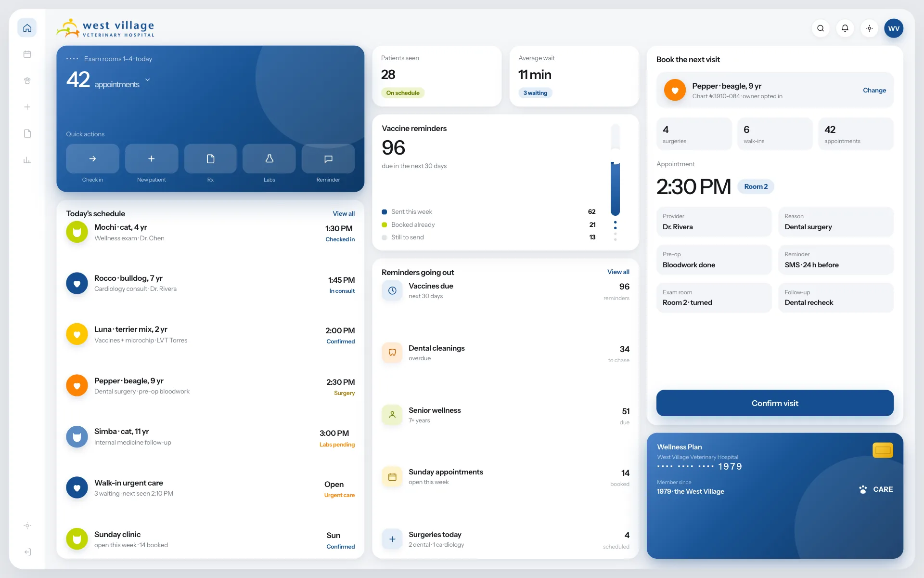
Task: Open the Home dashboard in sidebar
Action: (27, 28)
